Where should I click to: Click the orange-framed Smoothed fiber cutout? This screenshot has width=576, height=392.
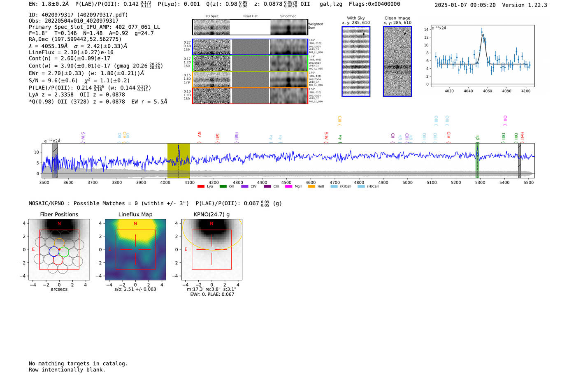point(289,79)
